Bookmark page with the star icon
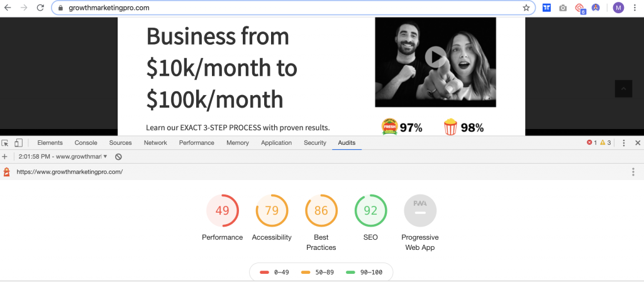This screenshot has height=282, width=644. pos(526,8)
